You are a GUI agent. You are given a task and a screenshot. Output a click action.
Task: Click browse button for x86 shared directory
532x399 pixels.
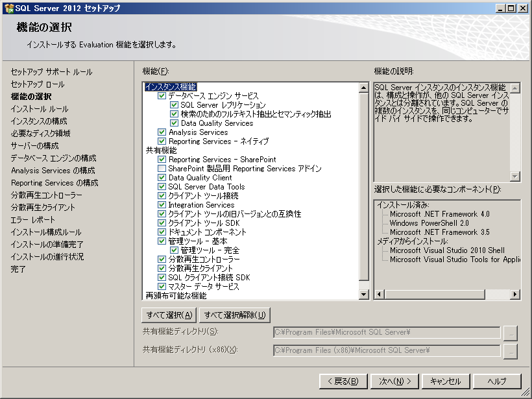[x=511, y=351]
